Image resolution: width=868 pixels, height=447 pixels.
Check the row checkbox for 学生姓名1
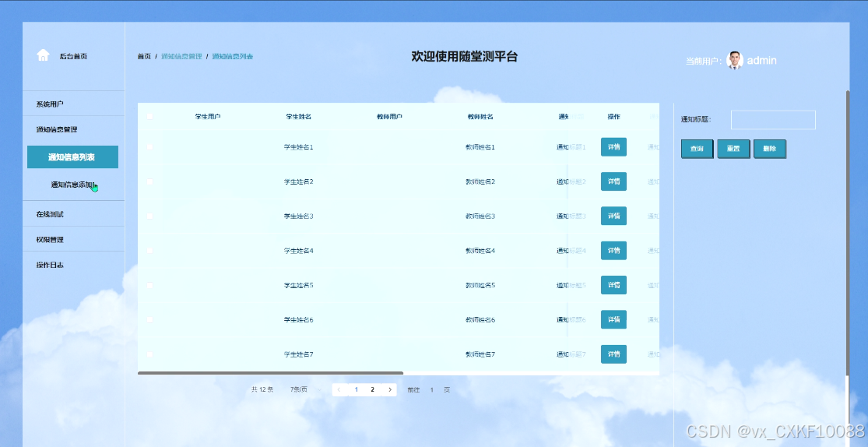[149, 146]
